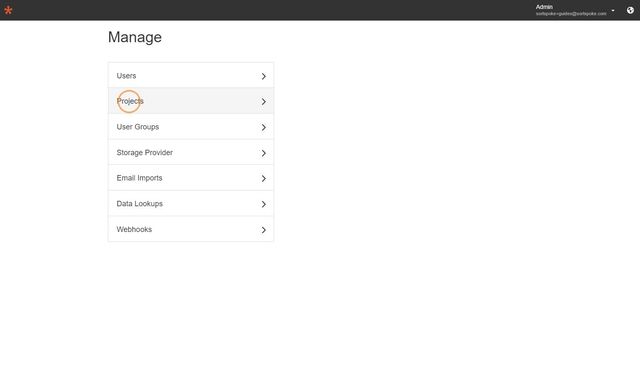Screen dimensions: 640x378
Task: Click chevron arrow in Users row
Action: [264, 76]
